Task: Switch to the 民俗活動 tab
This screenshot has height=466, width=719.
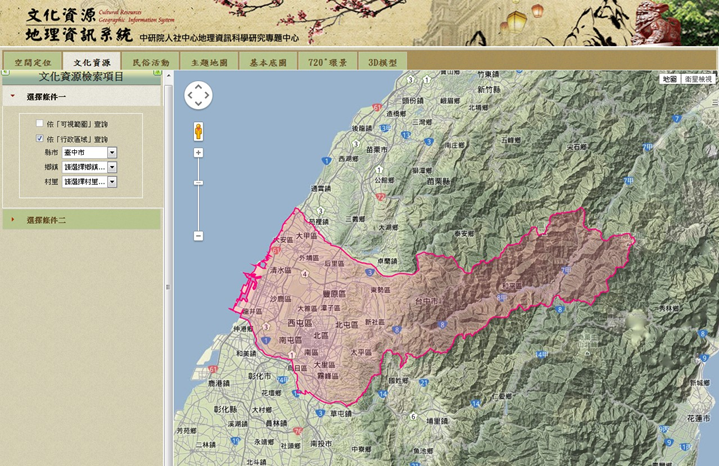Action: [151, 62]
